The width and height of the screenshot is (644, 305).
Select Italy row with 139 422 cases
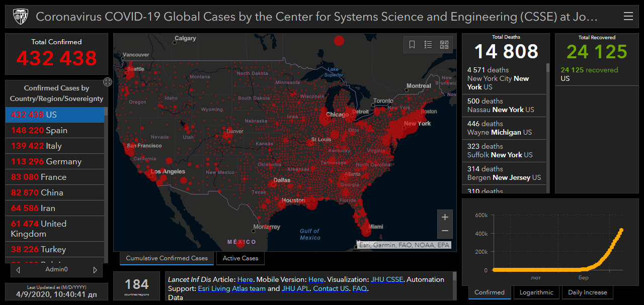point(55,146)
